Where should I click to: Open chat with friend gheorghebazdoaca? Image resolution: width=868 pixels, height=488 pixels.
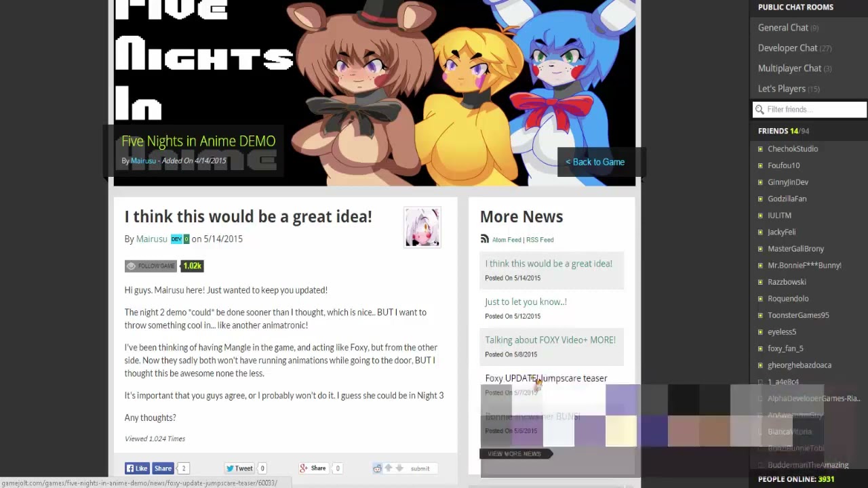800,365
